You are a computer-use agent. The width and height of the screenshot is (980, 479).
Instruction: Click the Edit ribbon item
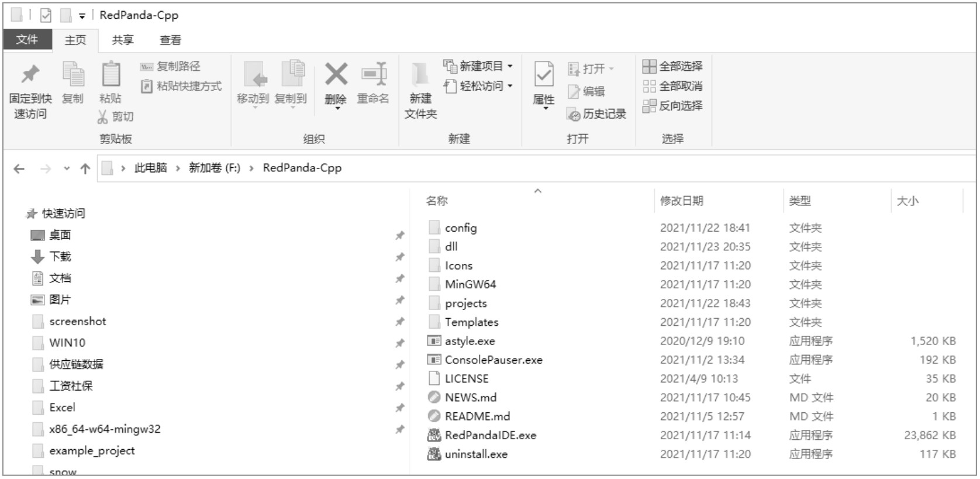coord(586,91)
